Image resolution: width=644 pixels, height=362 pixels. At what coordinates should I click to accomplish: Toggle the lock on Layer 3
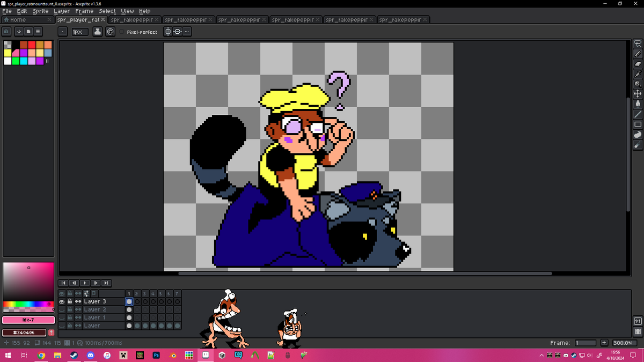click(x=70, y=301)
